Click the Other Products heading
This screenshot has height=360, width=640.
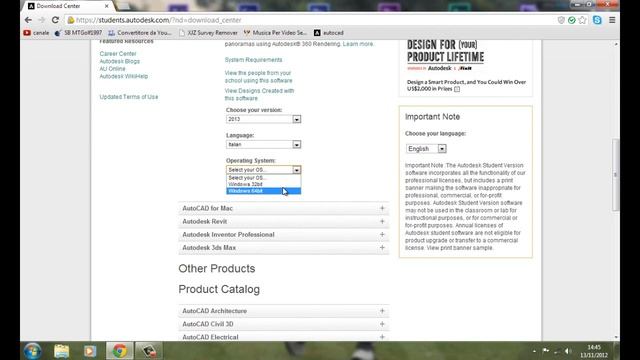tap(217, 269)
